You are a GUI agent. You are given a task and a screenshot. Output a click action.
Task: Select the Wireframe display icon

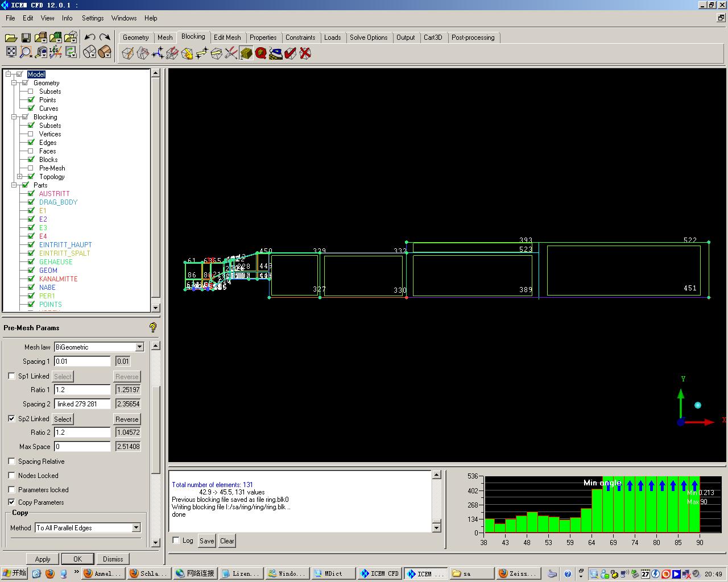pos(89,52)
